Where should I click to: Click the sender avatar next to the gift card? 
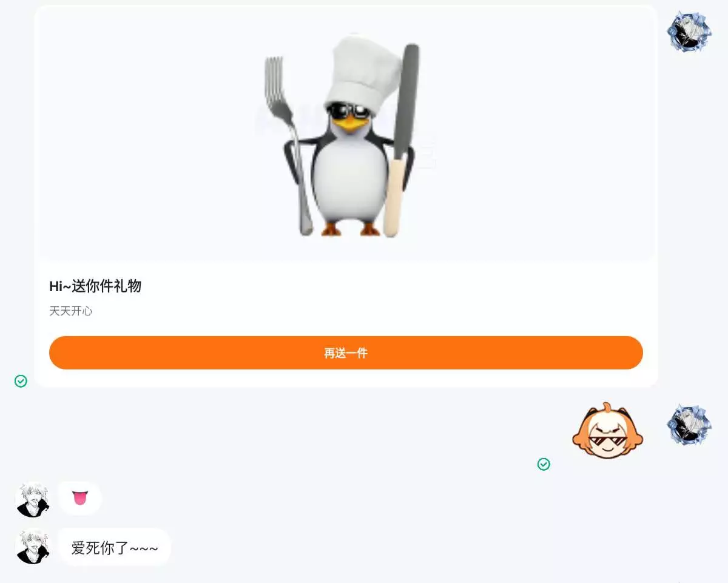coord(689,32)
